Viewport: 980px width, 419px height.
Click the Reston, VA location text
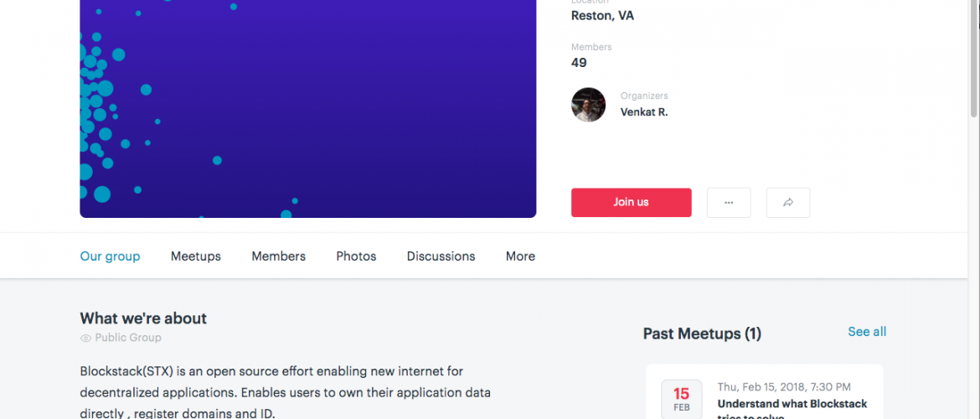(602, 15)
